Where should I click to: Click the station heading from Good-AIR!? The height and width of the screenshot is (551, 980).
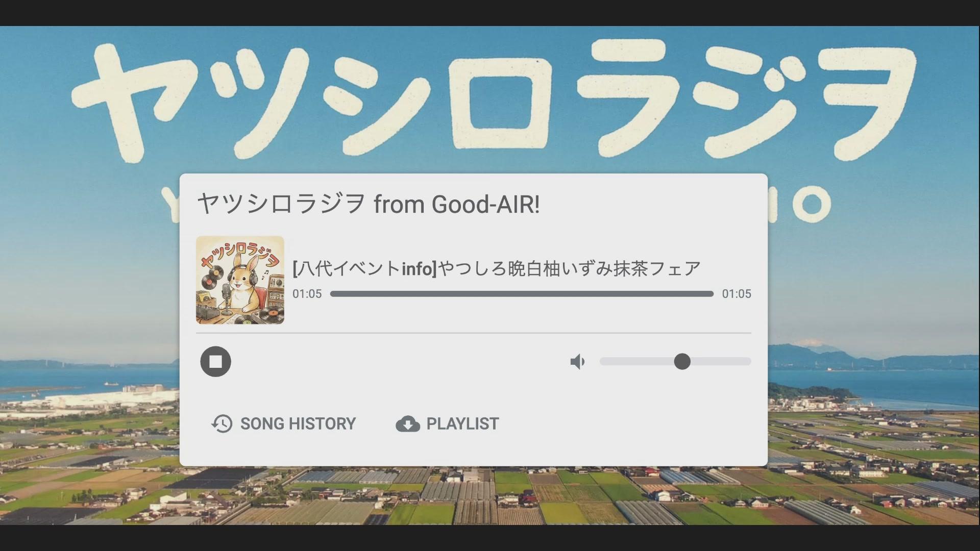pyautogui.click(x=369, y=204)
